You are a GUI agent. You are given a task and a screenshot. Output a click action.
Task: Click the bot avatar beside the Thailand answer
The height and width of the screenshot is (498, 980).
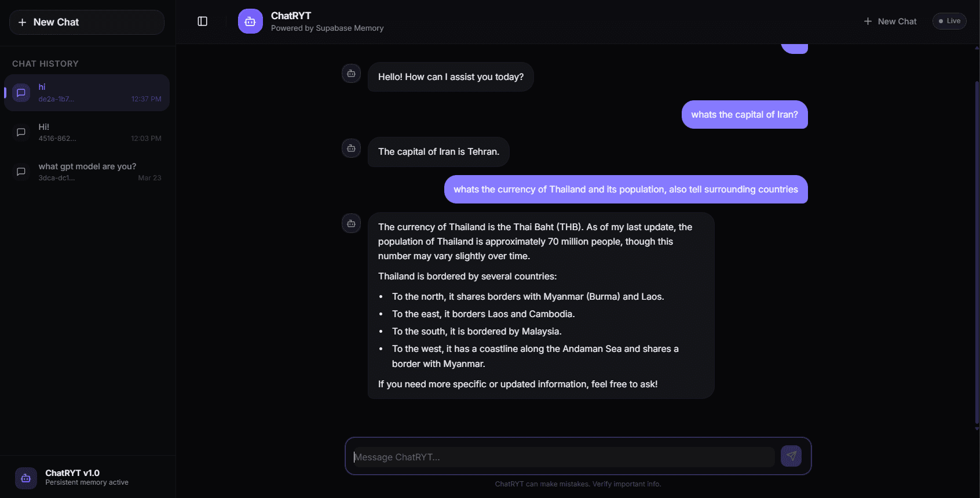351,223
